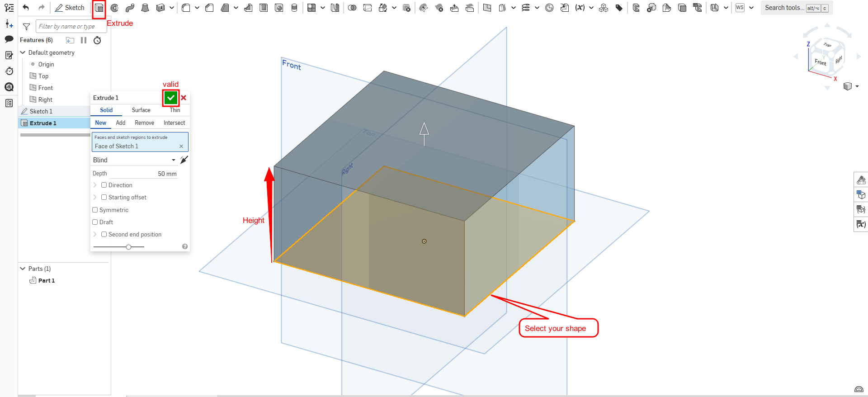Viewport: 868px width, 397px height.
Task: Open the Blind end type dropdown
Action: 134,160
